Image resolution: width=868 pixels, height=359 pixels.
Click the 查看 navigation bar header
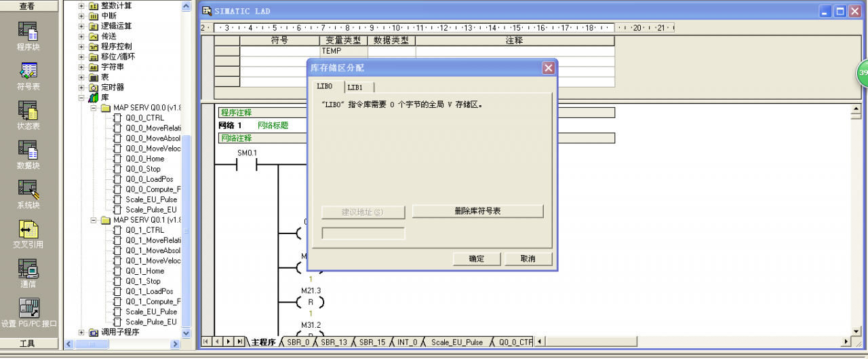pos(27,6)
